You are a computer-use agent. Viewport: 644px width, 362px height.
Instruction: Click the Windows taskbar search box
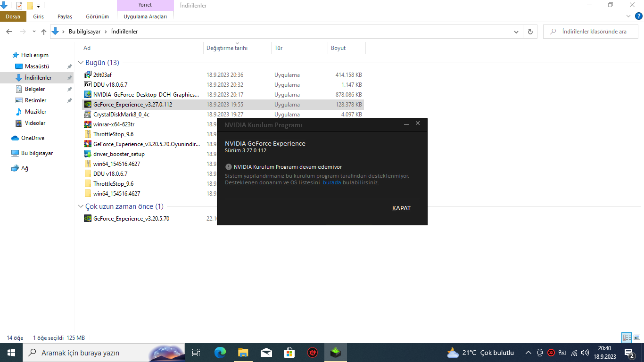click(x=103, y=353)
